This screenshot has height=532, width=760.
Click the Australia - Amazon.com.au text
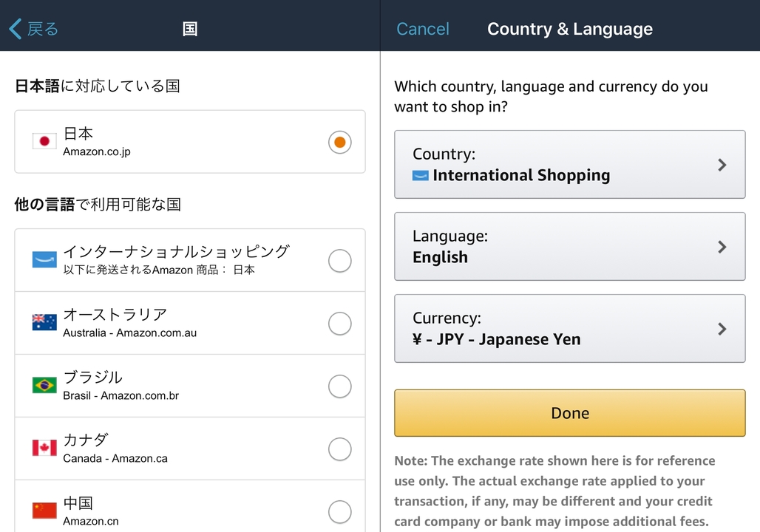tap(130, 332)
